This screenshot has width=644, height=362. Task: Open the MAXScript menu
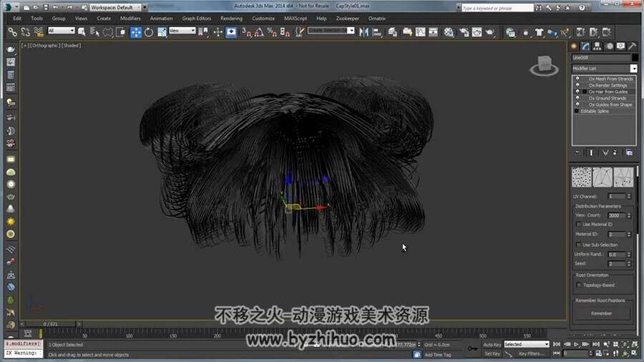[x=296, y=19]
